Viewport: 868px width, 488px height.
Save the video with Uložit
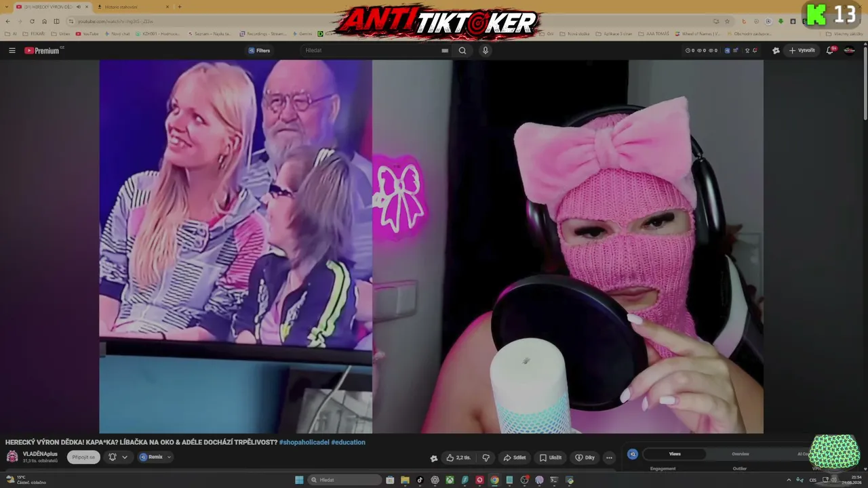click(550, 457)
